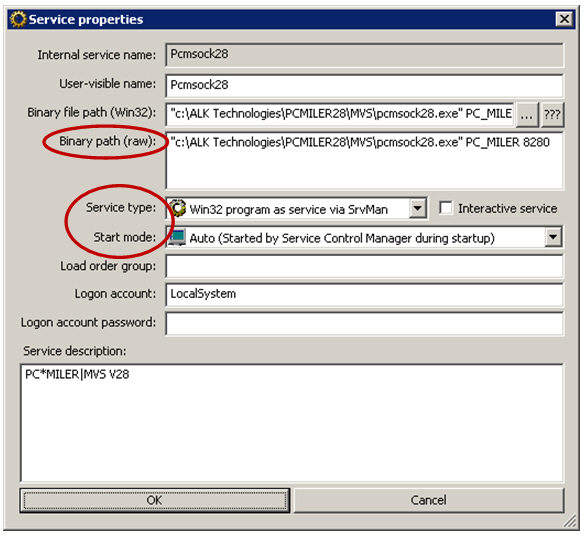Enable the Interactive service checkbox
The image size is (588, 538).
(x=446, y=208)
